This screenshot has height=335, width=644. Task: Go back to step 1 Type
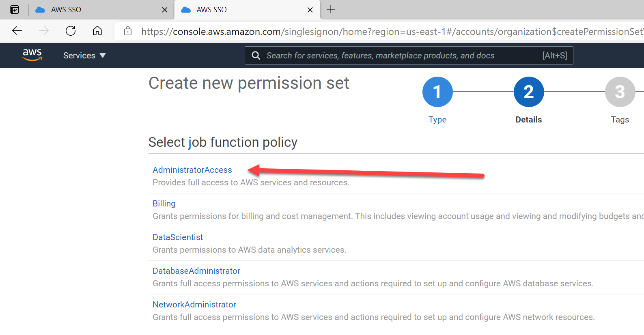(x=437, y=92)
